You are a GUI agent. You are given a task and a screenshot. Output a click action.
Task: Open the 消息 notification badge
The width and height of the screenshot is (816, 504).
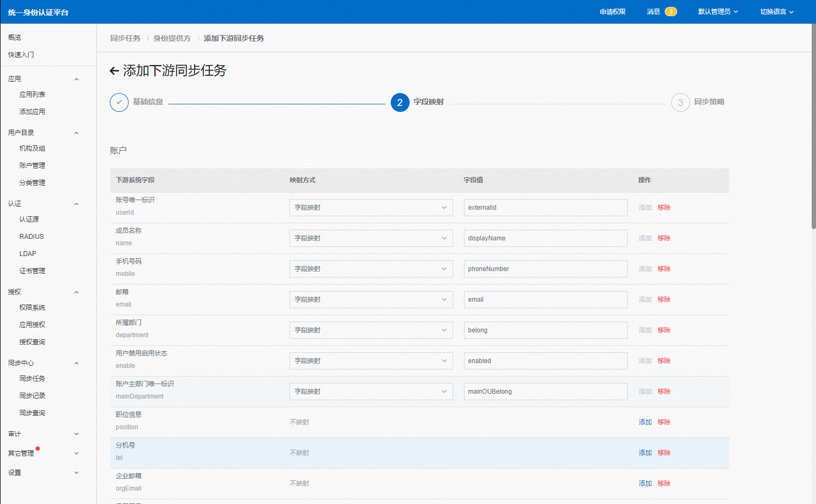point(671,12)
